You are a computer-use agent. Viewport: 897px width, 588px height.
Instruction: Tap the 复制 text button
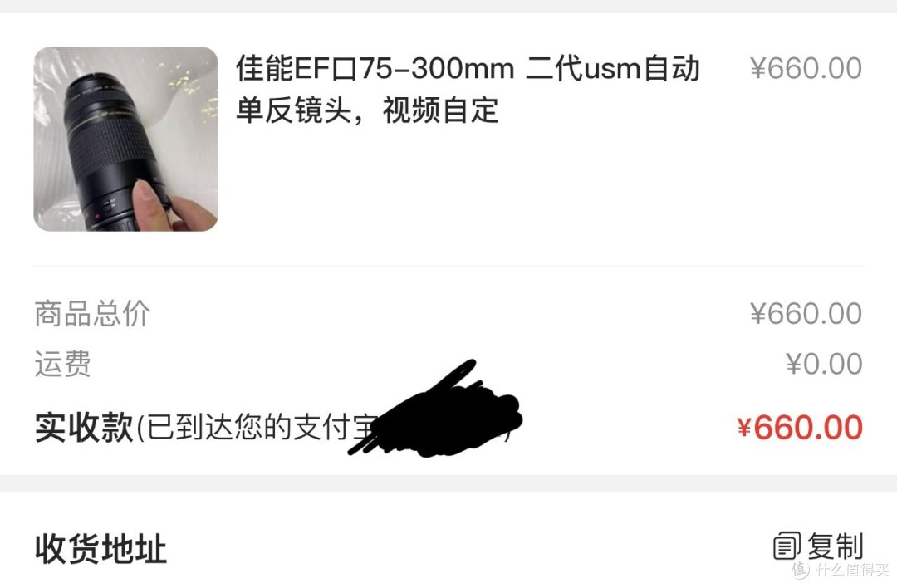point(835,546)
